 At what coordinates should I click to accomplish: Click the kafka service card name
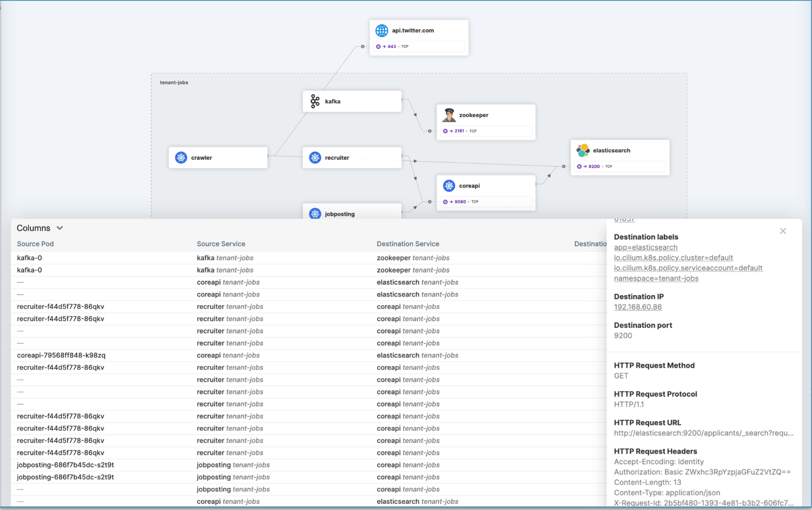pyautogui.click(x=333, y=102)
